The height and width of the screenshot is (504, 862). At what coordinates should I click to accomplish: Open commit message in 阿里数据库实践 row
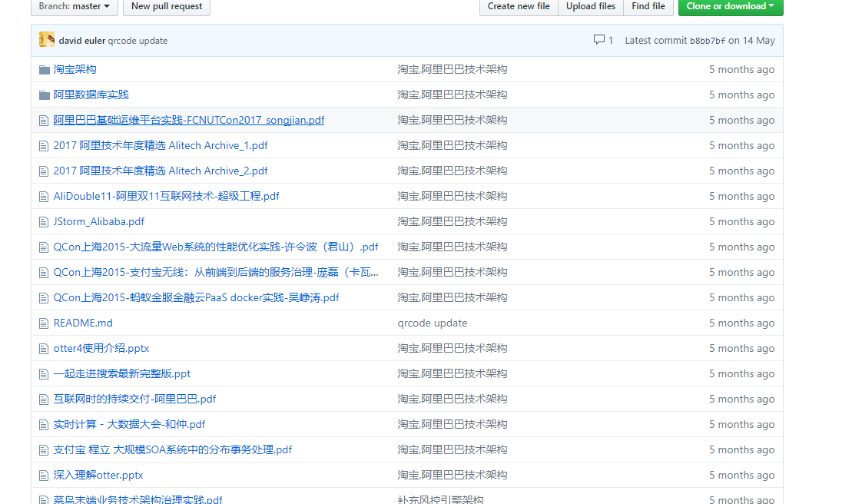[x=453, y=94]
